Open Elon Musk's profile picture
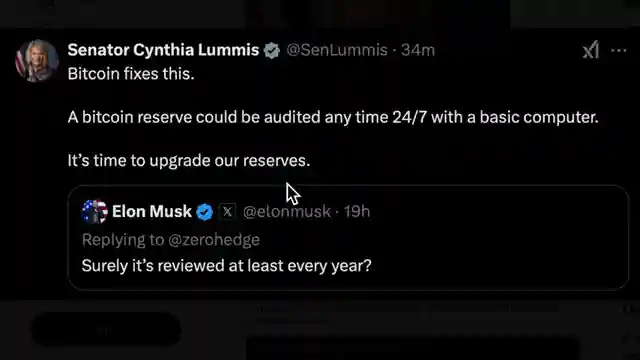The height and width of the screenshot is (360, 640). point(95,211)
